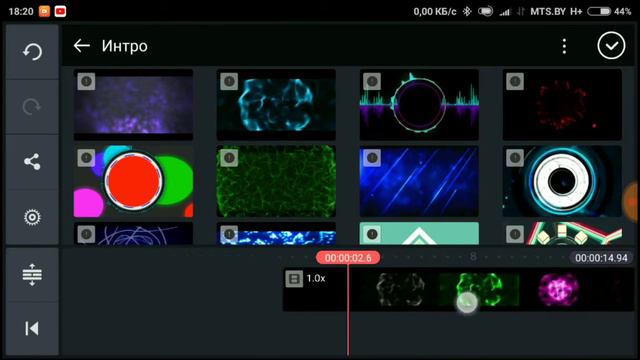This screenshot has height=360, width=640.
Task: Pick the teal triangle intro thumbnail
Action: [419, 233]
